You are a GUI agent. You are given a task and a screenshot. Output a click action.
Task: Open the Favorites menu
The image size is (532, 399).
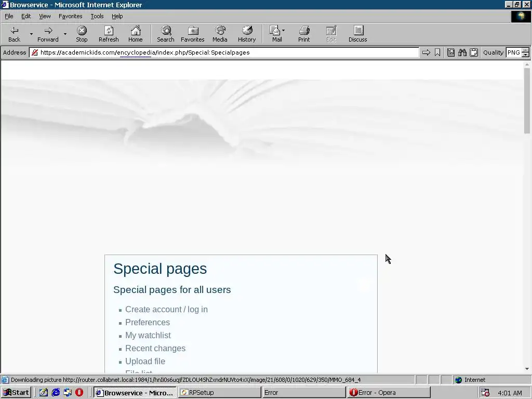point(70,16)
